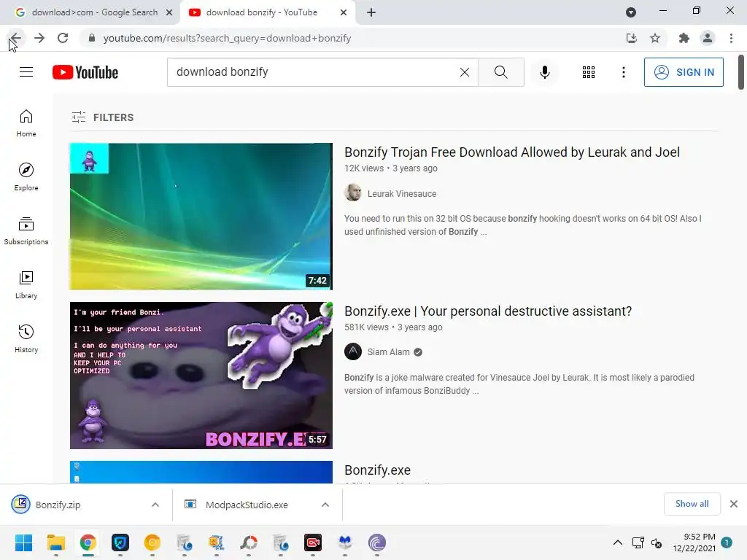Screen dimensions: 747x560
Task: Bookmark this page with star
Action: [x=655, y=38]
